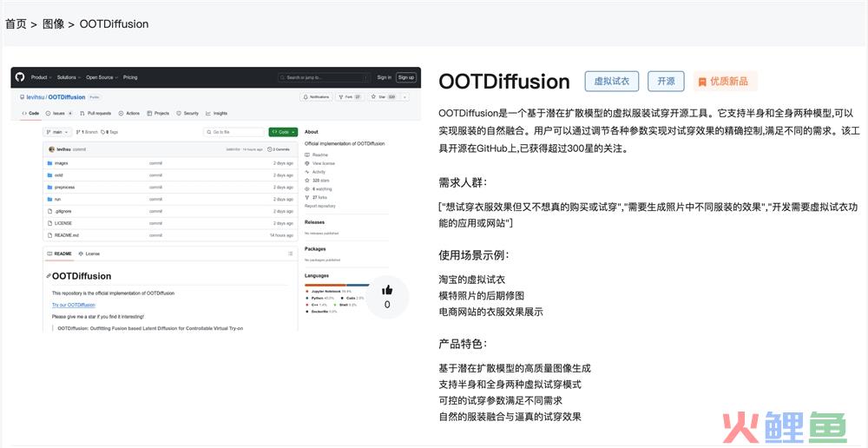Click the Sign up button in GitHub header
Viewport: 868px width, 448px height.
point(406,77)
